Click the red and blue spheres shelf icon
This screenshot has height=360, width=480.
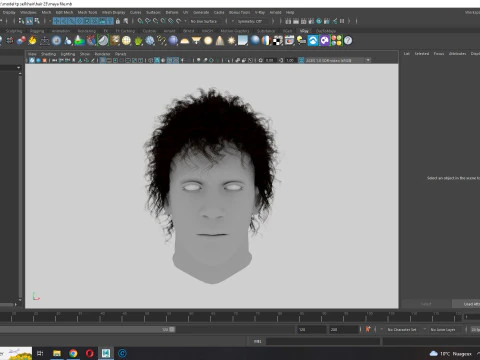coord(21,41)
